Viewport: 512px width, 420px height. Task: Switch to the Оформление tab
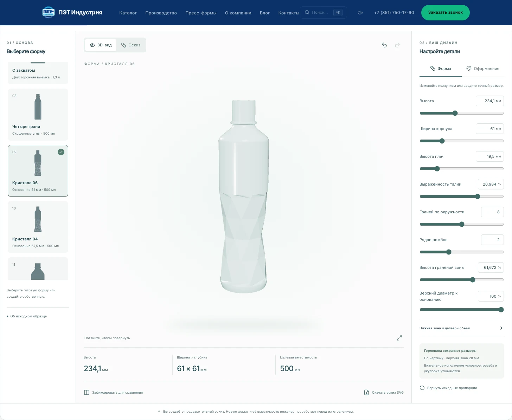(x=483, y=69)
